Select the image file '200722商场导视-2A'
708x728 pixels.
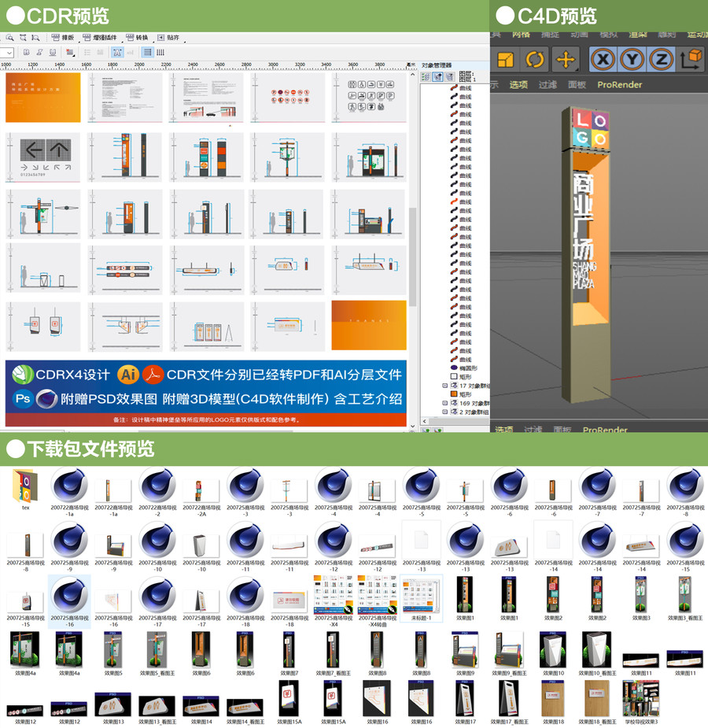201,496
